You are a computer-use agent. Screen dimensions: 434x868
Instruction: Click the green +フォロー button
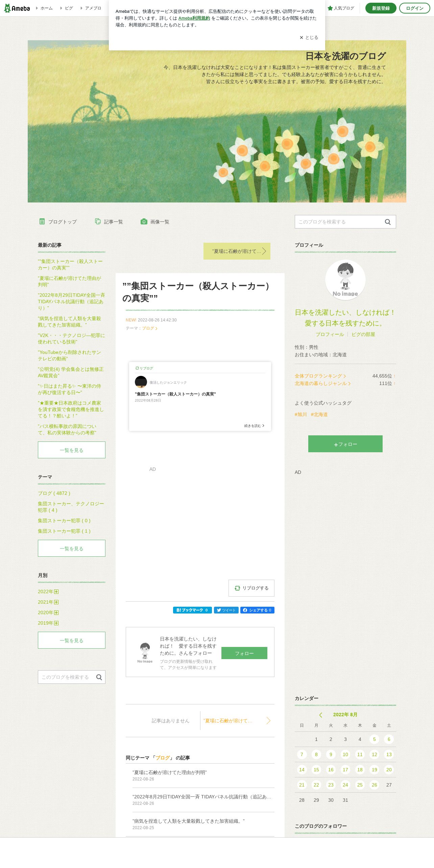[345, 444]
